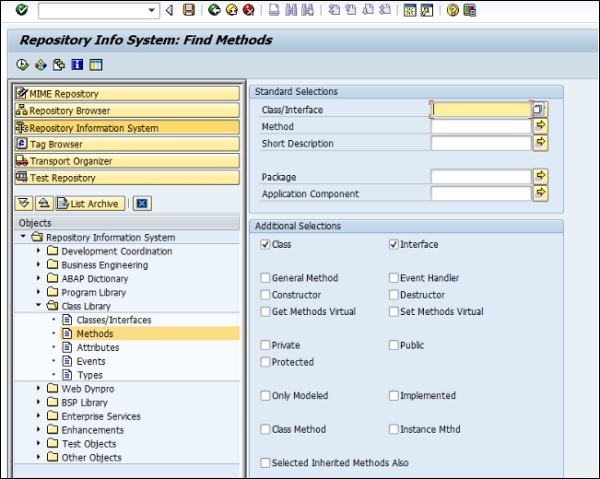Click the yellow Help question mark icon
Screen dimensions: 600x479
coord(453,10)
